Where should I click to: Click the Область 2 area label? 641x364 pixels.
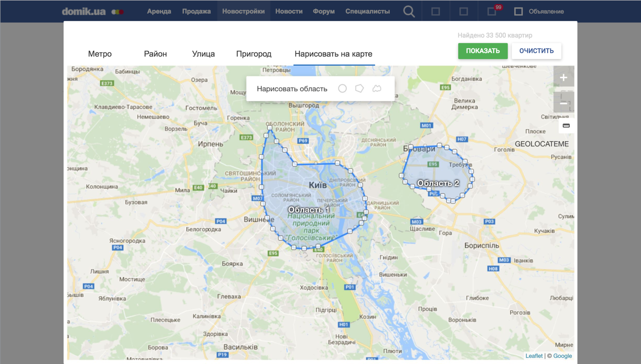click(438, 183)
